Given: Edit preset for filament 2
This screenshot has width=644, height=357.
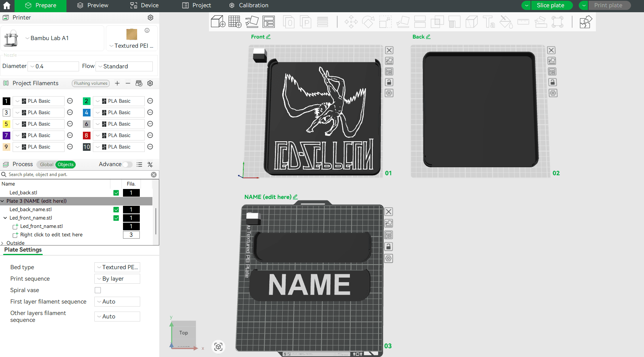Looking at the screenshot, I should pyautogui.click(x=150, y=101).
